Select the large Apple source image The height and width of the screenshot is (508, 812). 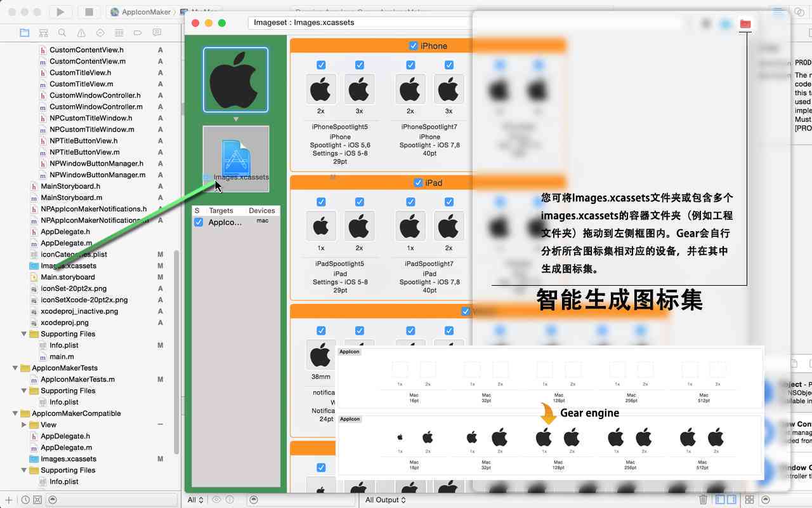[x=235, y=79]
